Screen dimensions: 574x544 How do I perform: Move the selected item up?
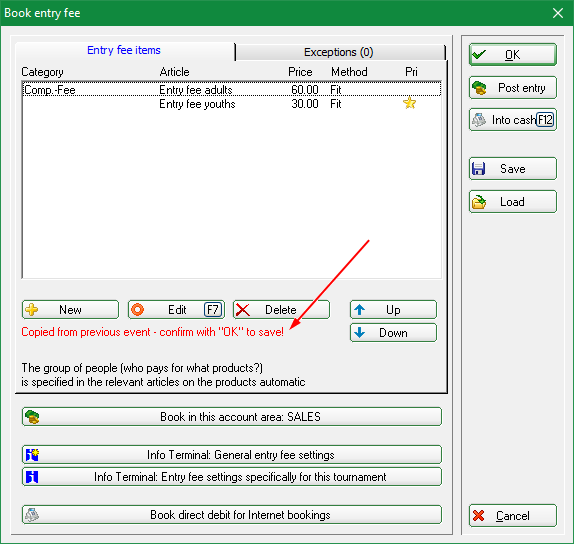393,310
